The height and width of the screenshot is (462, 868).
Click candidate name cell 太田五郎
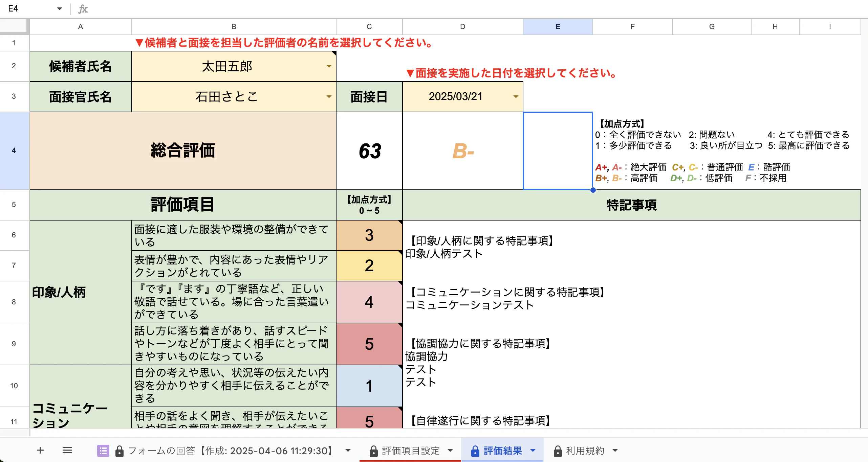tap(234, 66)
